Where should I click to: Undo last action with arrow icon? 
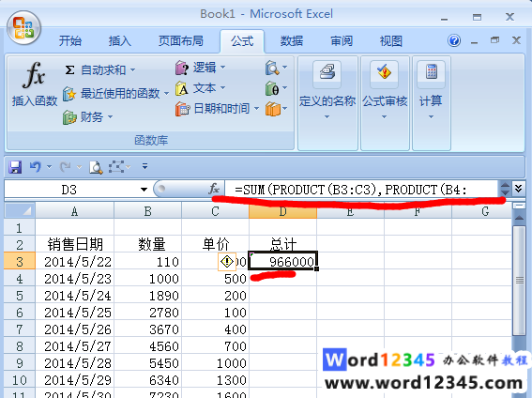coord(36,166)
